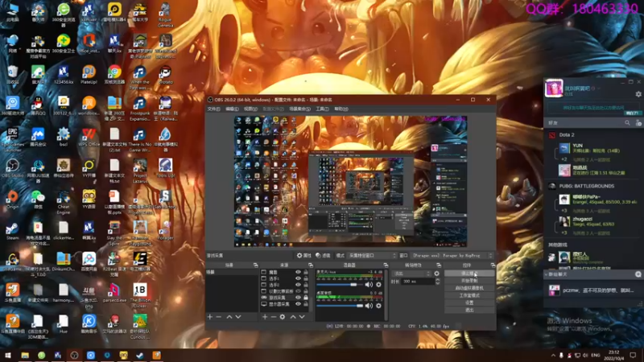Open 工具(T) menu in OBS

(322, 109)
